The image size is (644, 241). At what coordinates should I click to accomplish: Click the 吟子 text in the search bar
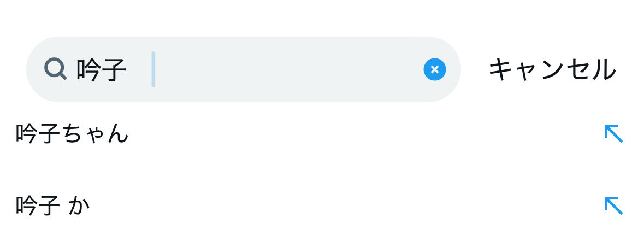[102, 70]
